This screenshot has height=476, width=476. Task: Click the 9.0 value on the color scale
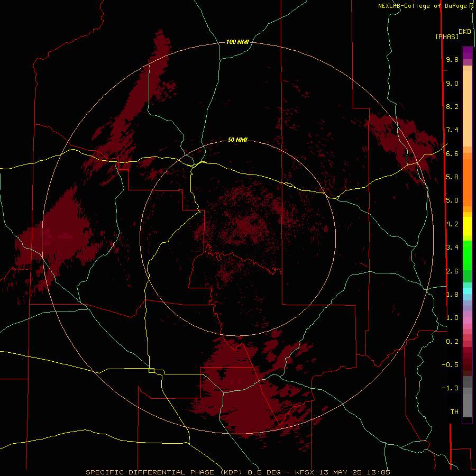pyautogui.click(x=452, y=83)
